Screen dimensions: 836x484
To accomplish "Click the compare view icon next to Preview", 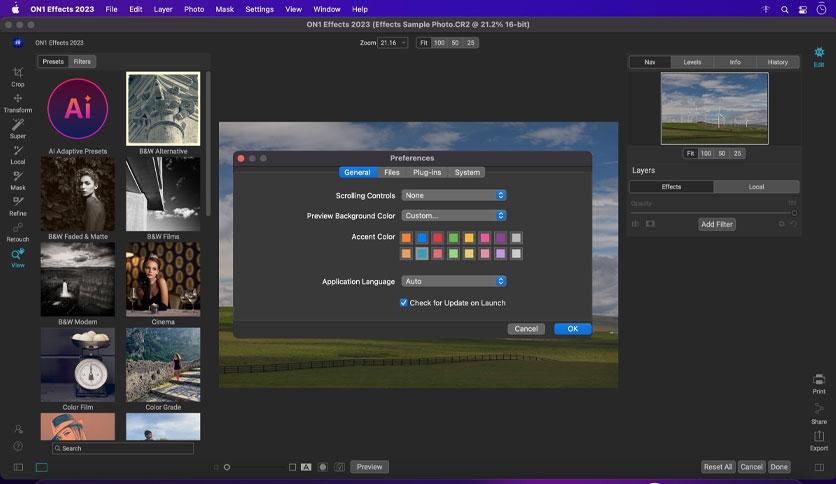I will coord(340,467).
